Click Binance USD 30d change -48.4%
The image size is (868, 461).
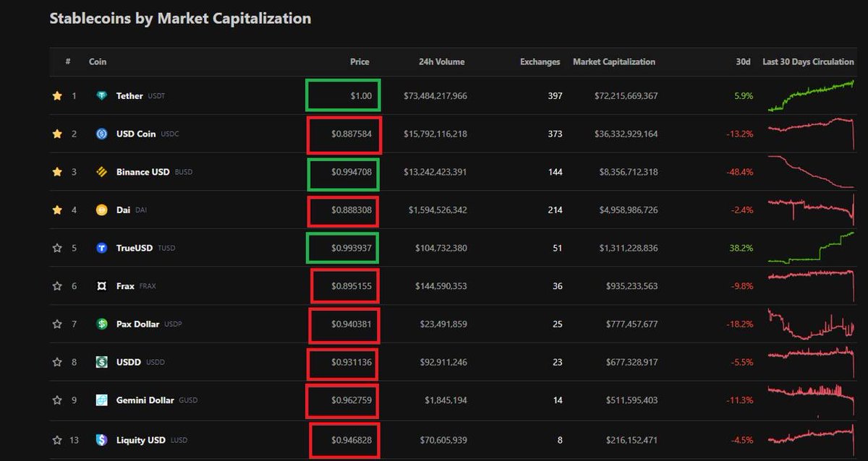(x=741, y=172)
